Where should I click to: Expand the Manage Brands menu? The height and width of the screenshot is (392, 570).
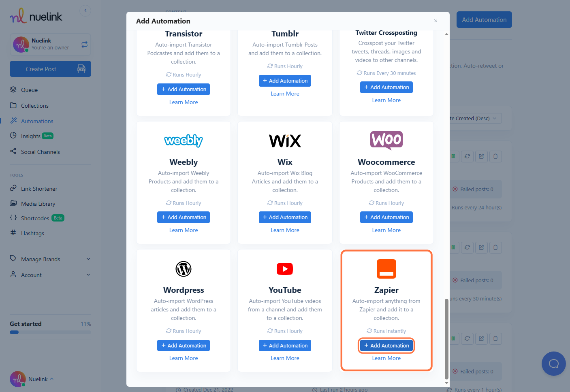pyautogui.click(x=50, y=259)
